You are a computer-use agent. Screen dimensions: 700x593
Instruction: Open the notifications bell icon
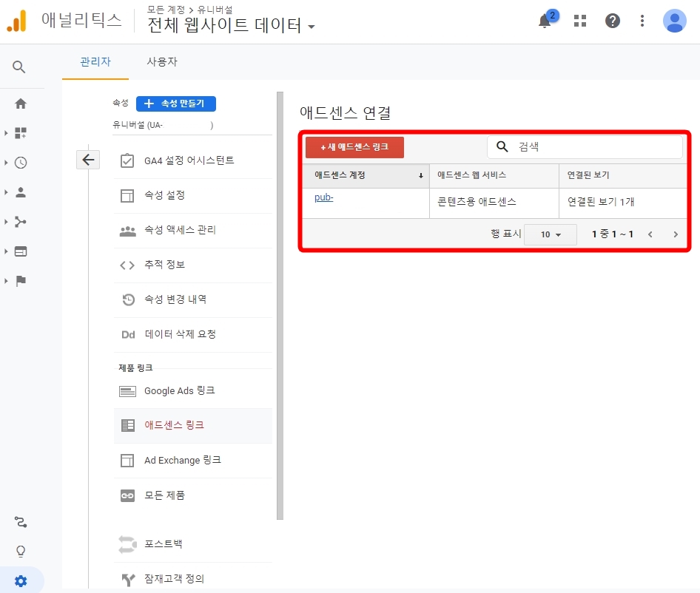(544, 20)
